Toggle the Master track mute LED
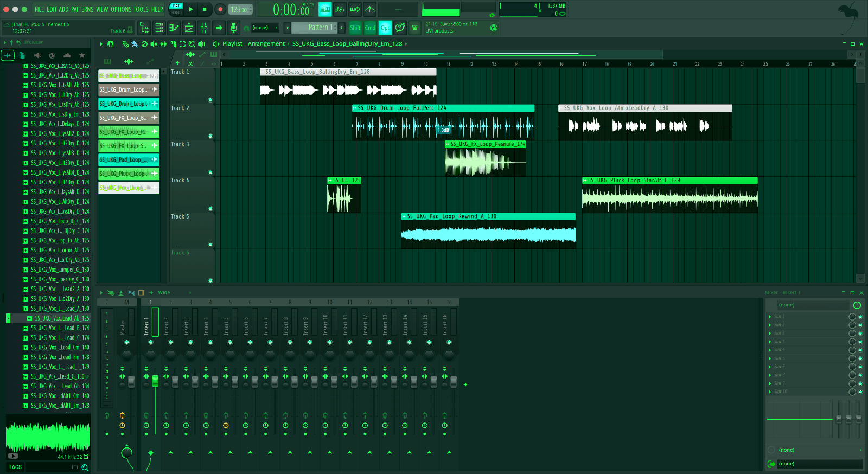868x474 pixels. click(x=127, y=342)
